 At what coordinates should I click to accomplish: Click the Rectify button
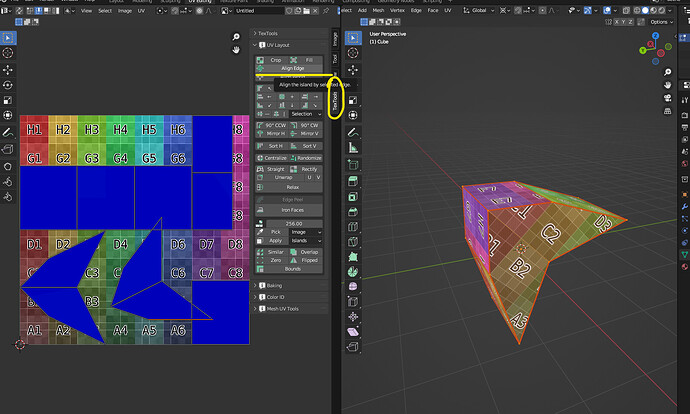(306, 169)
